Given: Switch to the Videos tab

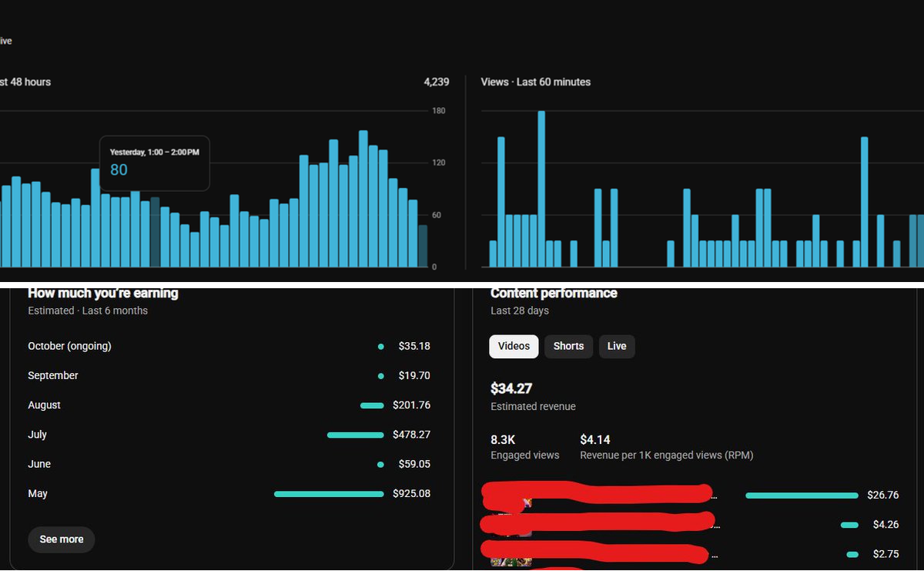Looking at the screenshot, I should click(514, 346).
